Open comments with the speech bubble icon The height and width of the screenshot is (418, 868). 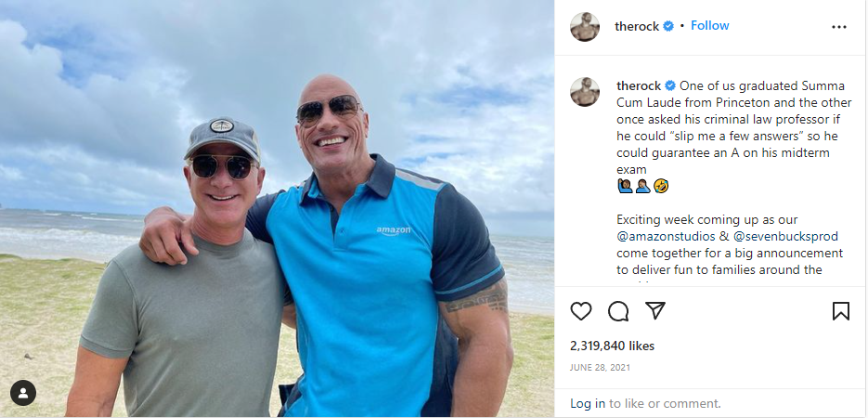click(618, 311)
